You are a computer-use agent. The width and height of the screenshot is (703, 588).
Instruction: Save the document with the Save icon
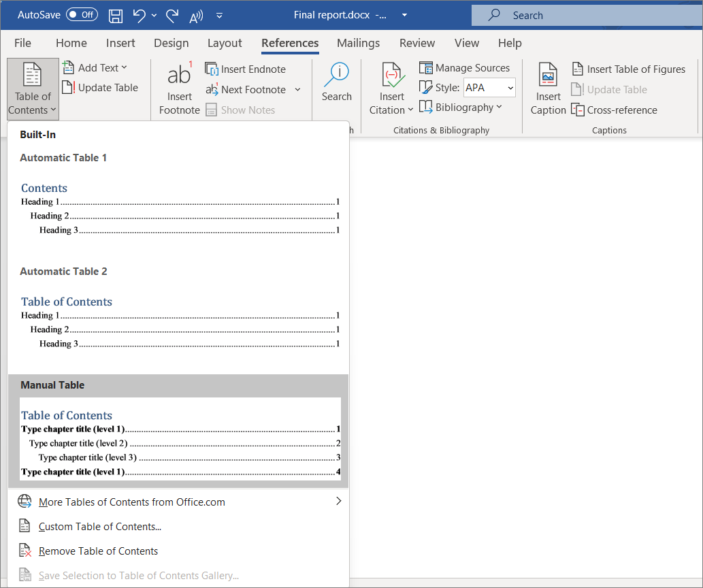point(115,14)
